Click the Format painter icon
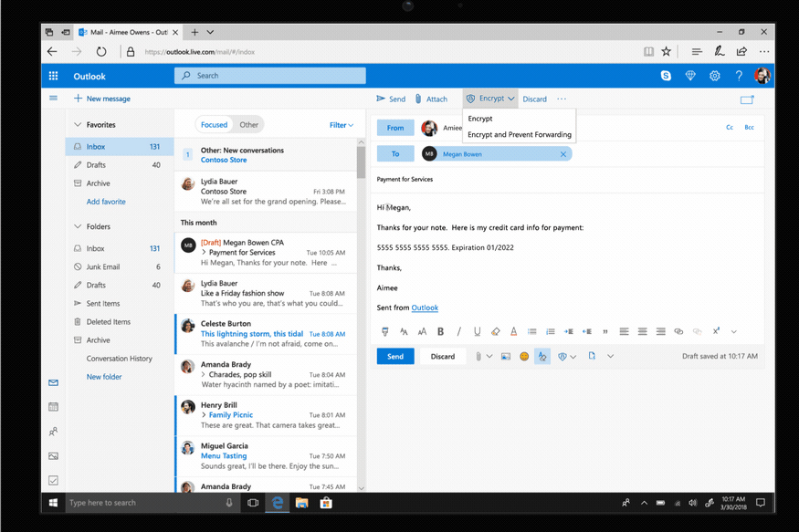Screen dimensions: 799x532 [x=385, y=331]
